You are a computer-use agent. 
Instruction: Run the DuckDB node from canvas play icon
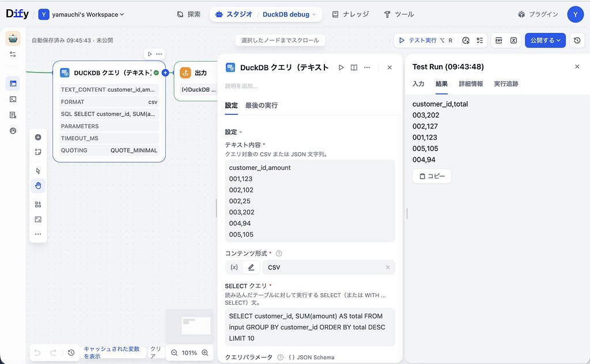150,54
